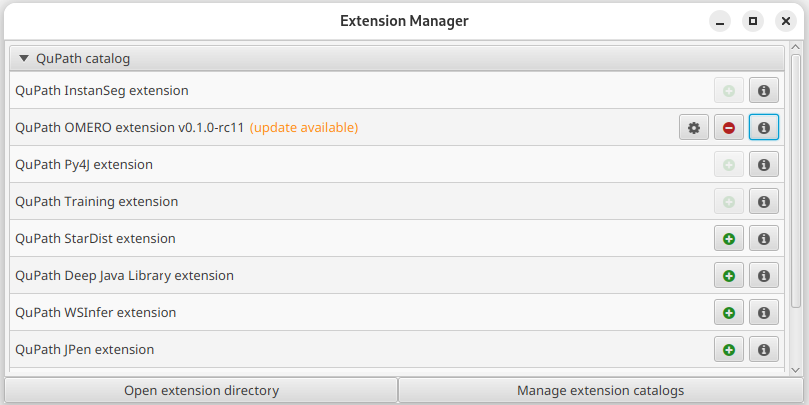Screen dimensions: 809x405
Task: Install the QuPath JPen extension
Action: (x=729, y=350)
